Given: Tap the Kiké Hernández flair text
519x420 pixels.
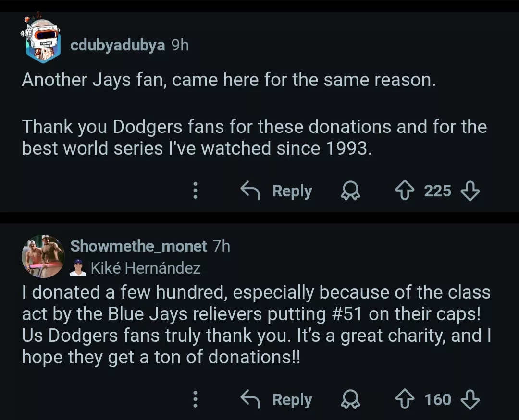Looking at the screenshot, I should click(x=145, y=268).
